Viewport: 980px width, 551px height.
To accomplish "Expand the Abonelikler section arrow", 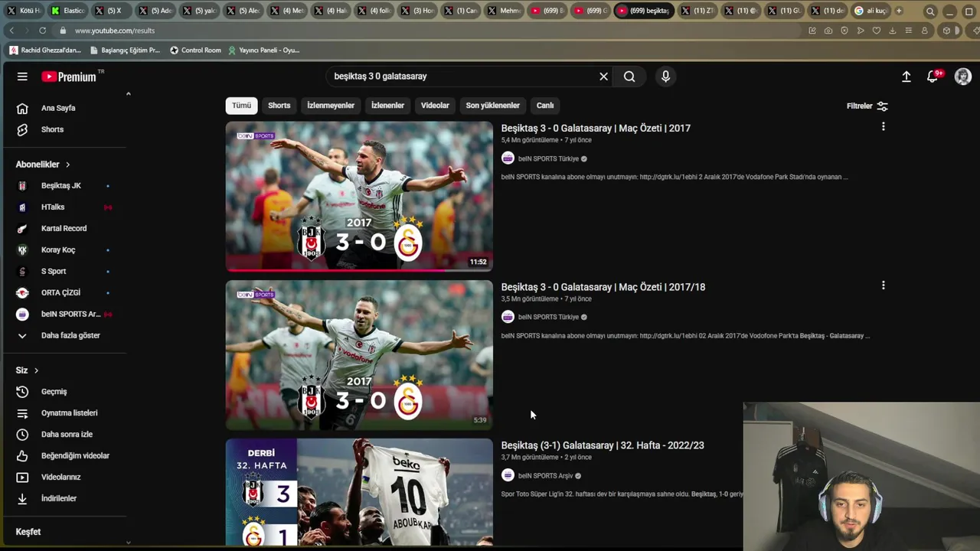I will tap(67, 165).
